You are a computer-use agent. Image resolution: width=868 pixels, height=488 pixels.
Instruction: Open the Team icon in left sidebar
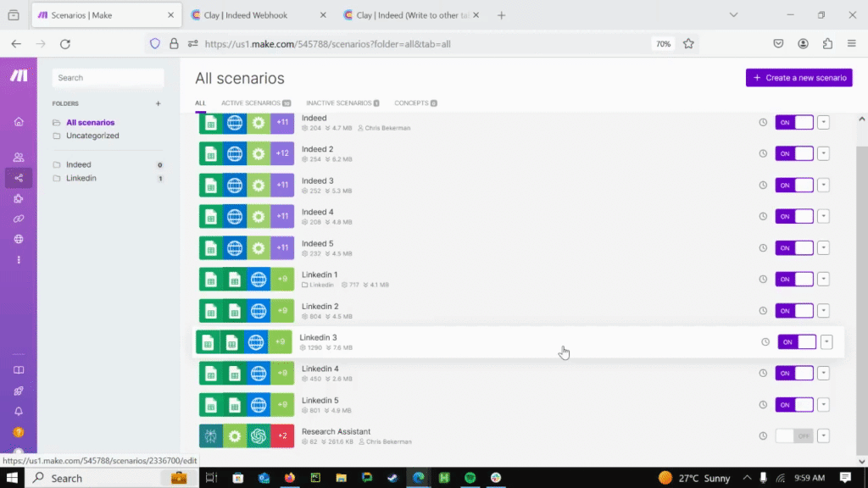[x=19, y=157]
